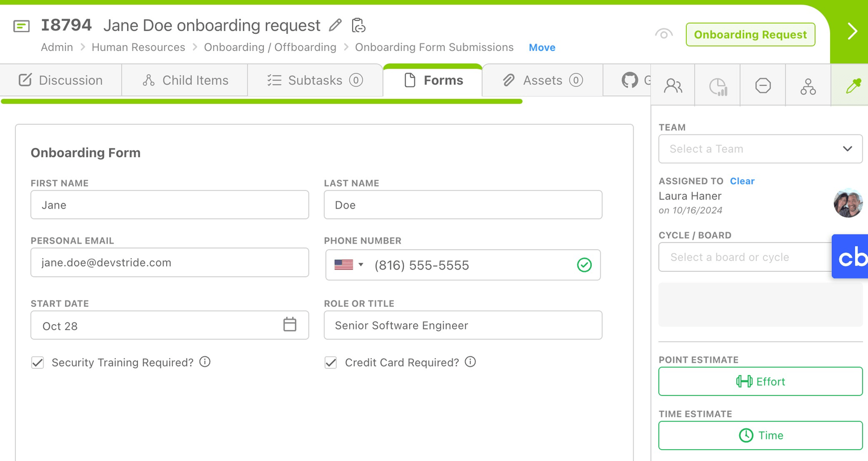The image size is (868, 461).
Task: Click info icon beside Credit Card Required
Action: (470, 362)
